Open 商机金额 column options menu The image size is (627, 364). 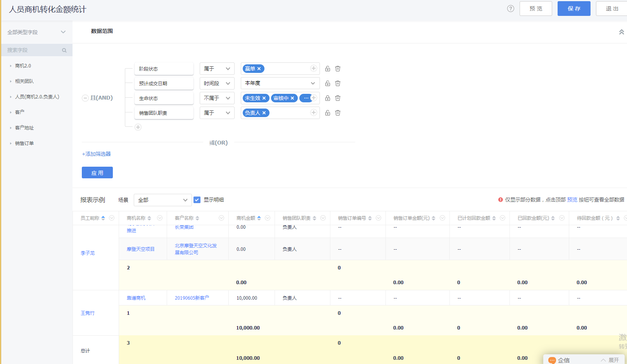tap(268, 218)
